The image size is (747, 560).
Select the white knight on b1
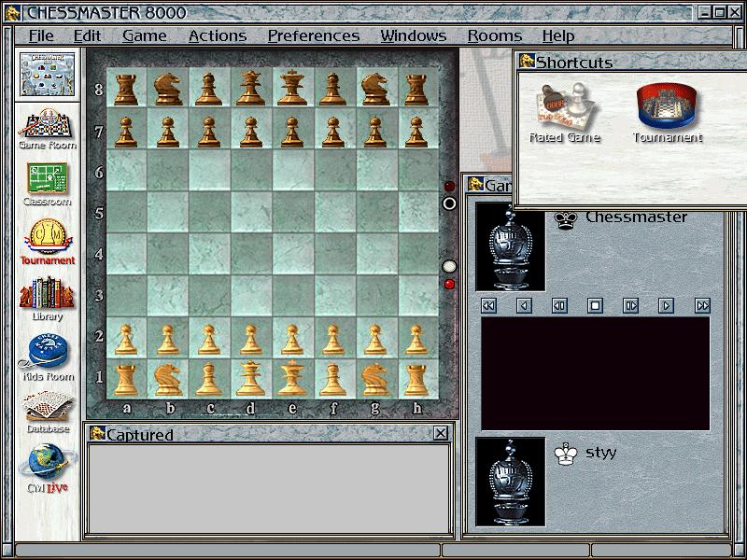(x=168, y=380)
